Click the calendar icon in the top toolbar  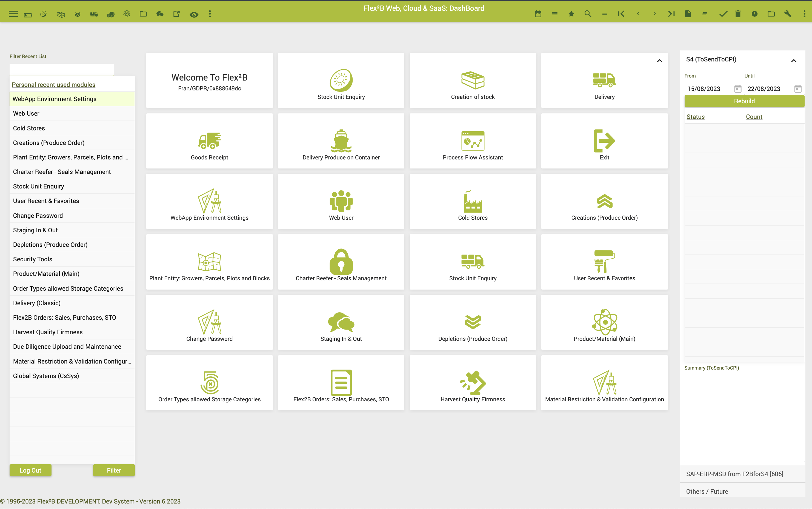(x=538, y=14)
